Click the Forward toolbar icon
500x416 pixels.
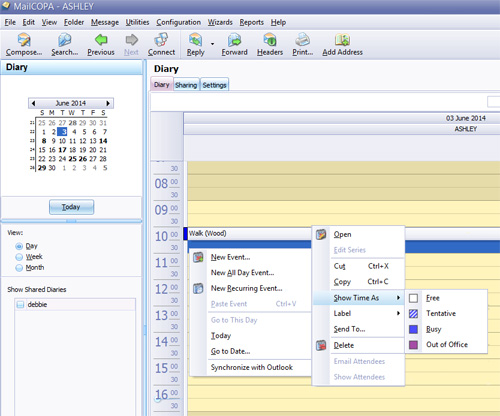[x=235, y=40]
